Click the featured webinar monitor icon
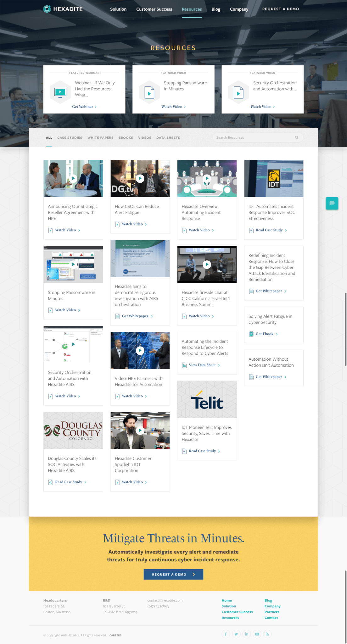Viewport: 347px width, 644px height. (x=60, y=92)
